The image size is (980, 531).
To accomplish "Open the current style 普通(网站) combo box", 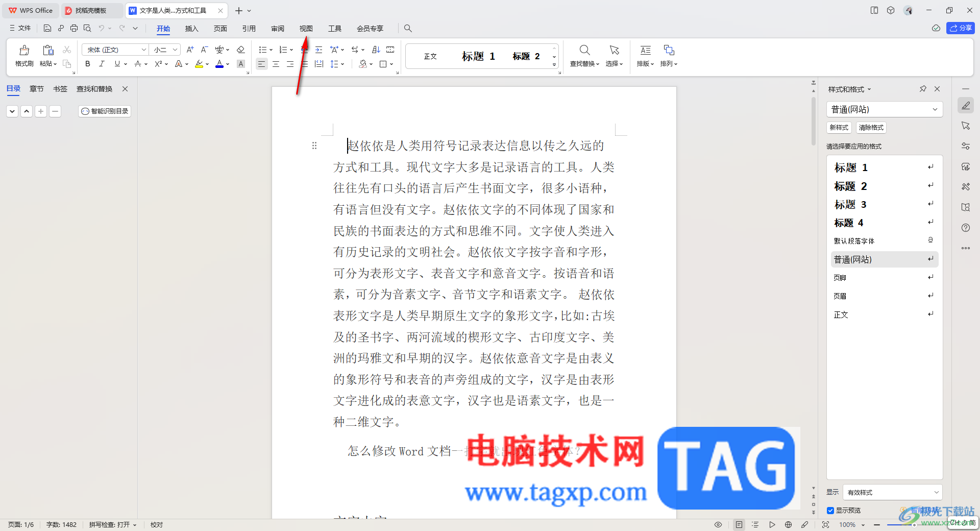I will pyautogui.click(x=884, y=109).
